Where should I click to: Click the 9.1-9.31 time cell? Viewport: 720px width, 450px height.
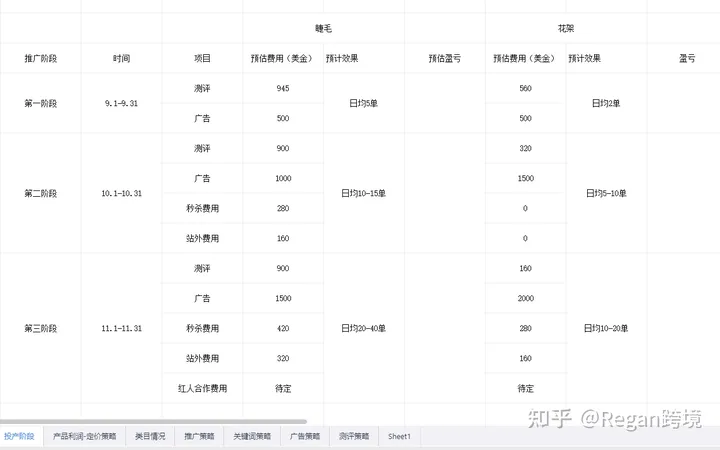click(x=121, y=103)
